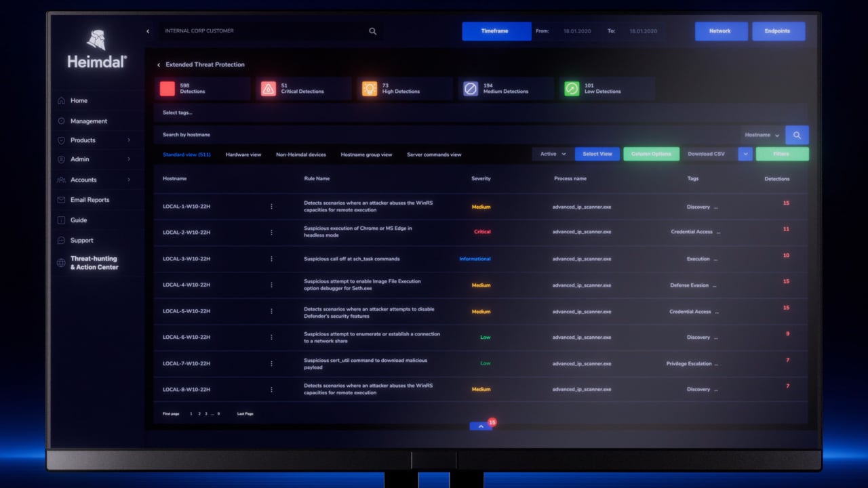This screenshot has height=488, width=868.
Task: Open the Hostname search-type dropdown
Action: (x=762, y=135)
